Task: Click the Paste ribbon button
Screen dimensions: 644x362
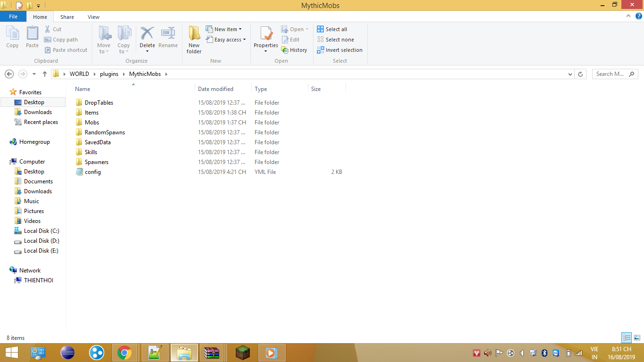Action: pos(32,37)
